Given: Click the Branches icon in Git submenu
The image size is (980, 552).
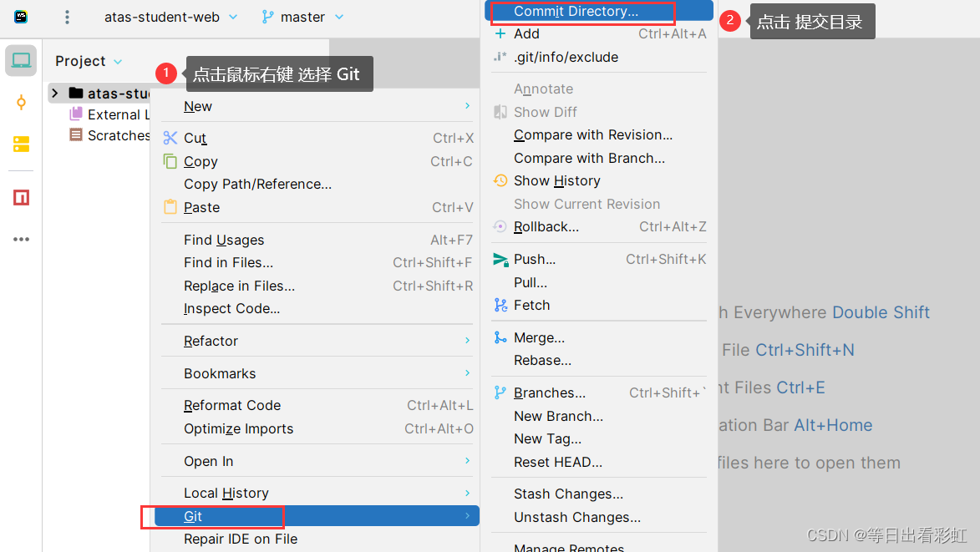Looking at the screenshot, I should click(500, 392).
